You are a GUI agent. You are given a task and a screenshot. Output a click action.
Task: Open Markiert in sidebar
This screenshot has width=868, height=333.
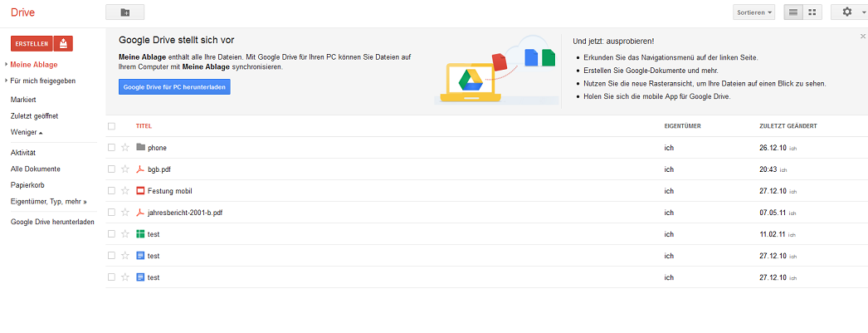pos(23,100)
